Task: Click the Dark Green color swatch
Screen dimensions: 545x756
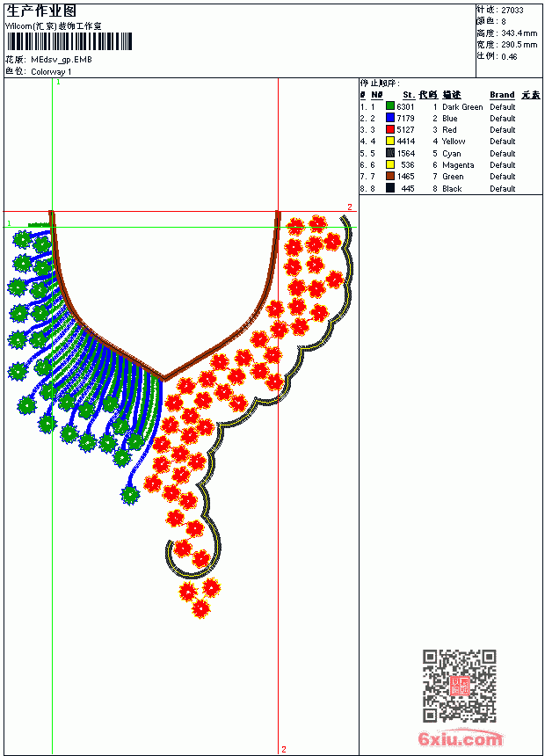Action: pos(390,106)
